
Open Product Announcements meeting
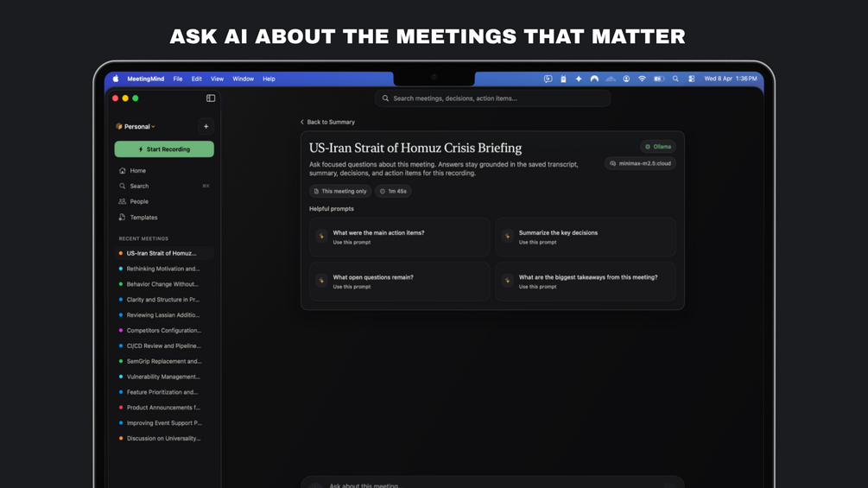pyautogui.click(x=164, y=408)
